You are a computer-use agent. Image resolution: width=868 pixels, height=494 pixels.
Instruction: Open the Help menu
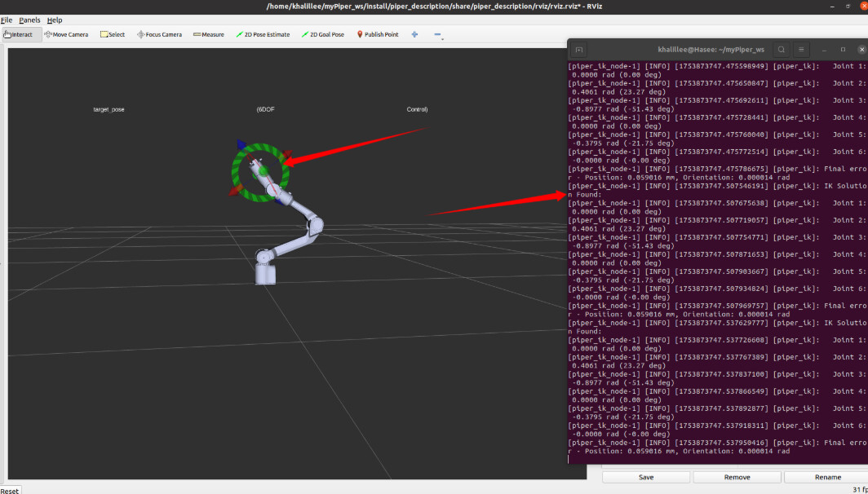54,20
